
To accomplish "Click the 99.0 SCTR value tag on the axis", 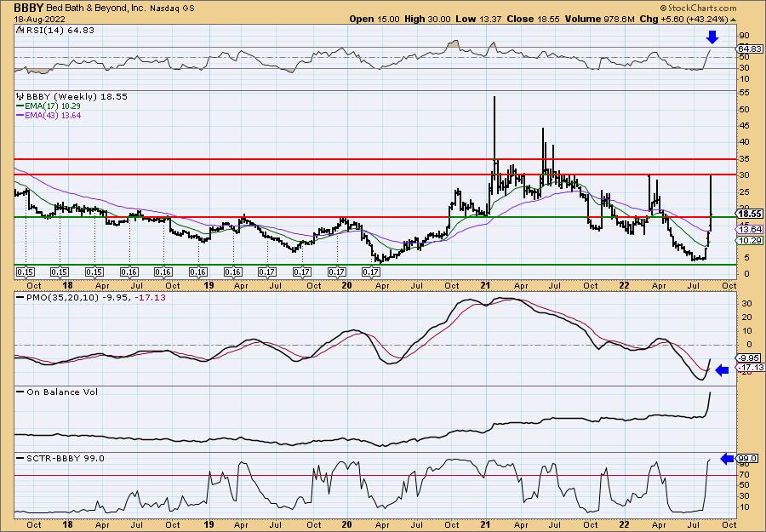I will click(748, 459).
